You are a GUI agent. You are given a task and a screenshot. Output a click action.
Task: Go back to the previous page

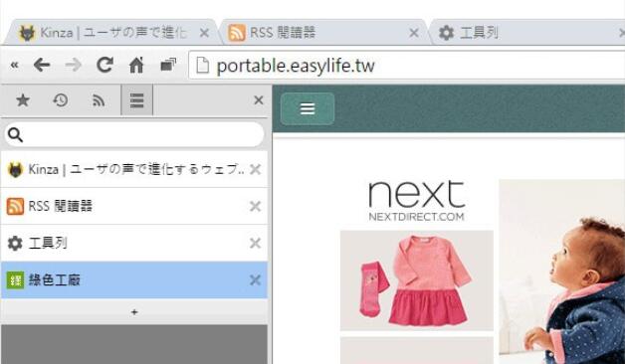42,65
